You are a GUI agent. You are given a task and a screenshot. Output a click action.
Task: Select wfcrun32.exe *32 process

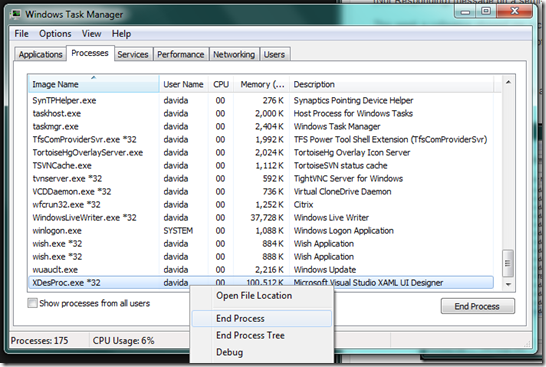click(261, 205)
